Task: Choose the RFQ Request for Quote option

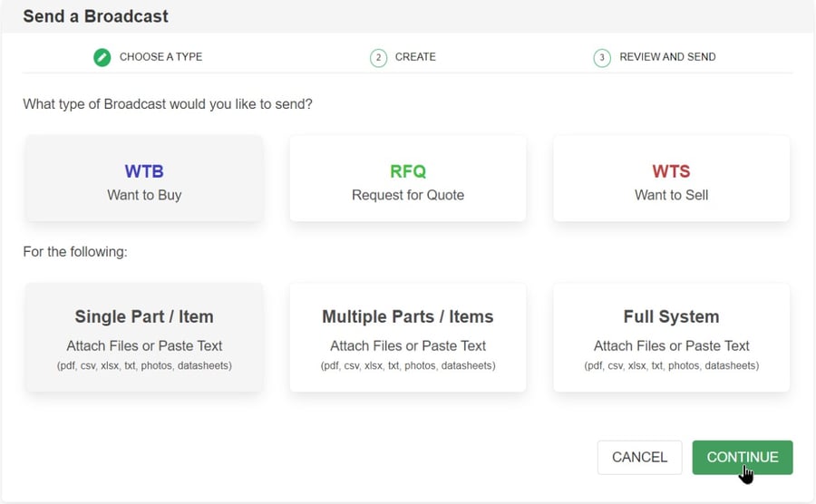Action: tap(408, 179)
